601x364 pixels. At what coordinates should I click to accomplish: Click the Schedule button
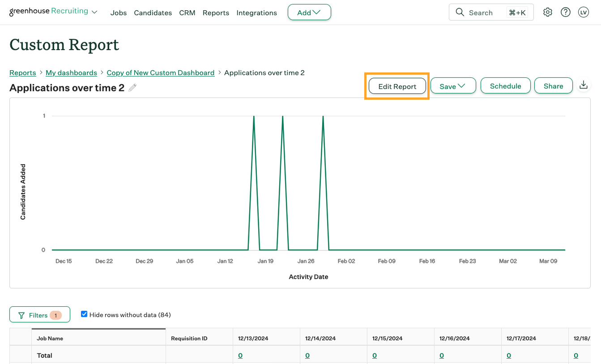[x=505, y=86]
